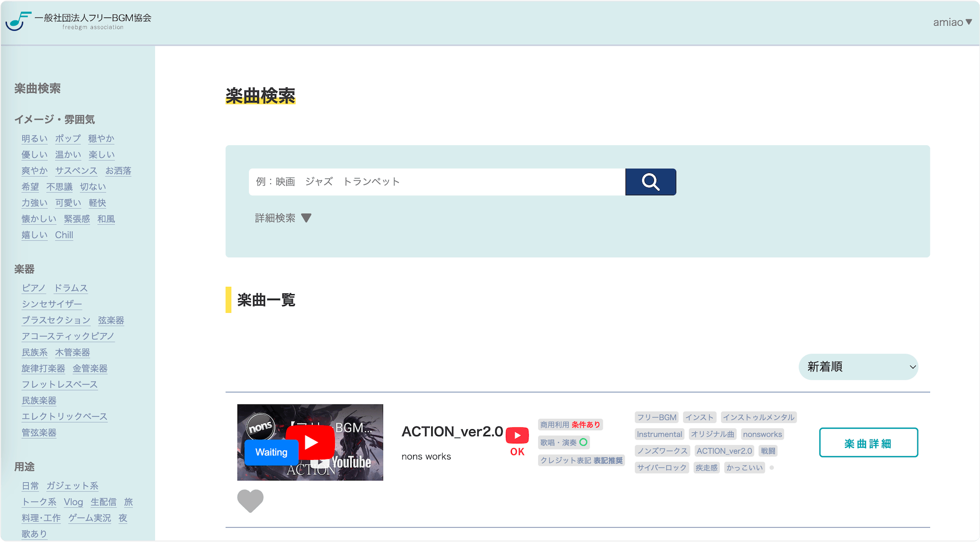Open the amiao account menu
Screen dimensions: 980x542
point(952,21)
